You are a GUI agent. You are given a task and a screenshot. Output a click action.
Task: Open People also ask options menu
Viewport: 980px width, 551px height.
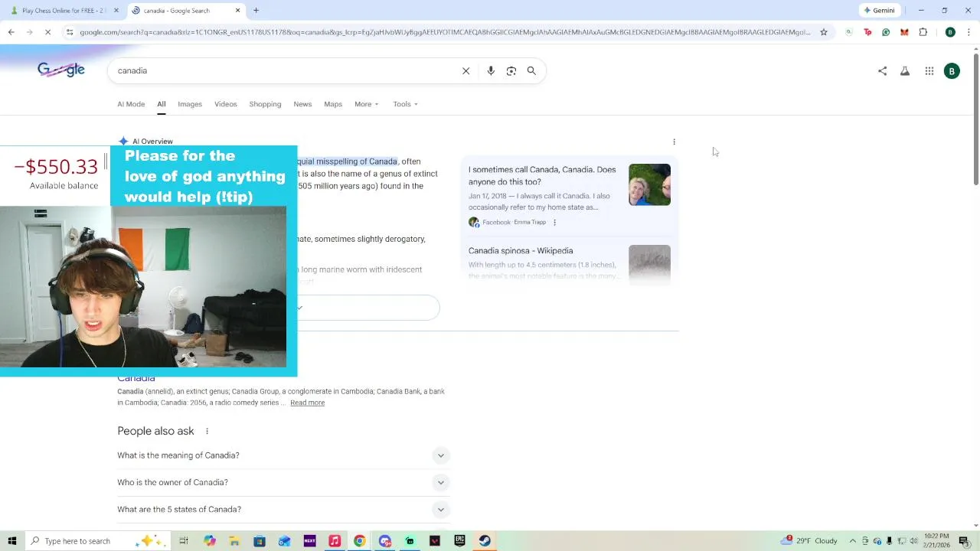[207, 432]
